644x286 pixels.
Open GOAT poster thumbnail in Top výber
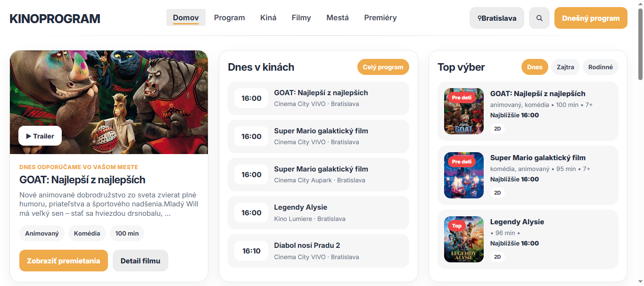click(x=464, y=111)
